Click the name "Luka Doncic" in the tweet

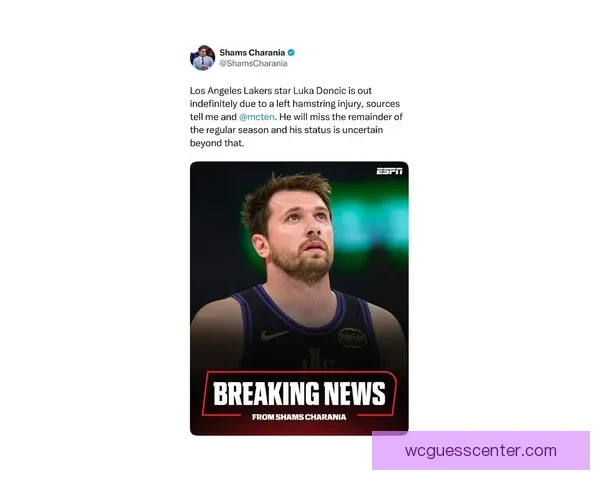pos(320,91)
